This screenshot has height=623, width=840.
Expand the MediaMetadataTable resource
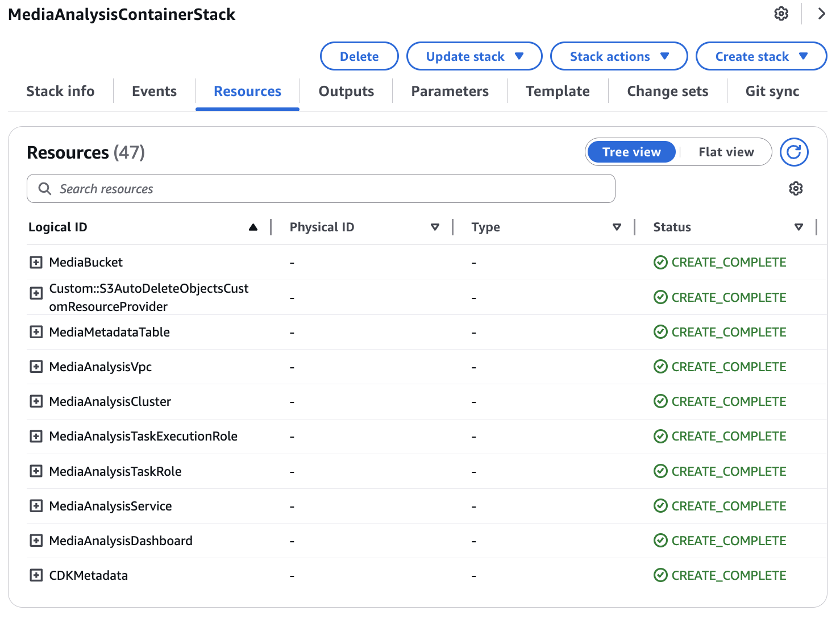(36, 332)
